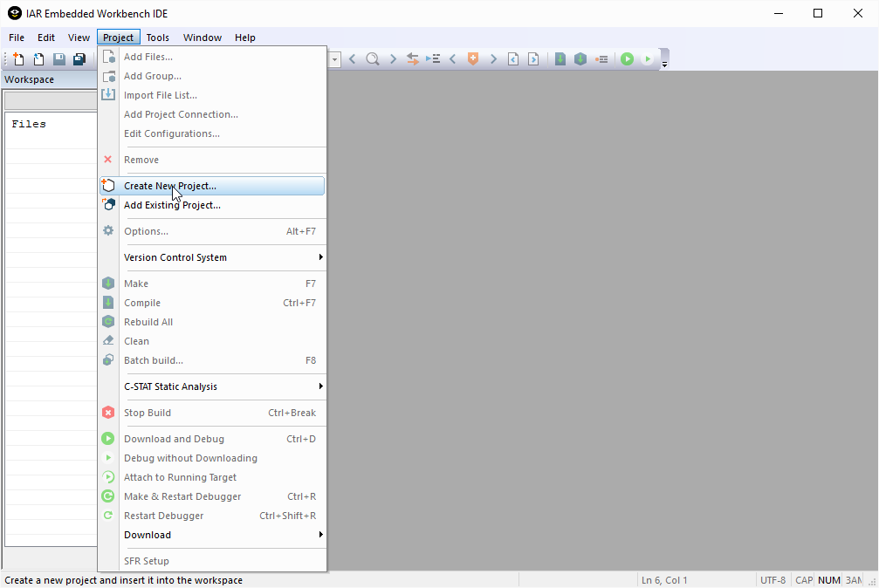
Task: Click the Compile menu entry
Action: pyautogui.click(x=212, y=303)
